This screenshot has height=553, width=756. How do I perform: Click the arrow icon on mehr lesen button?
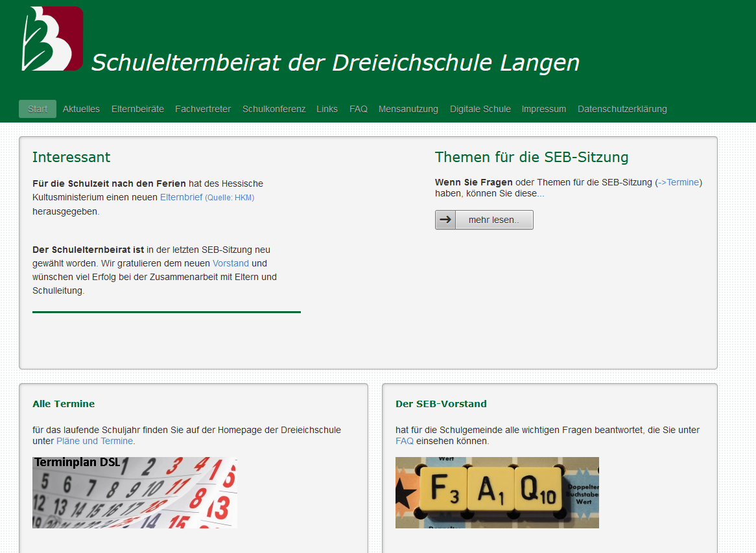pyautogui.click(x=445, y=219)
